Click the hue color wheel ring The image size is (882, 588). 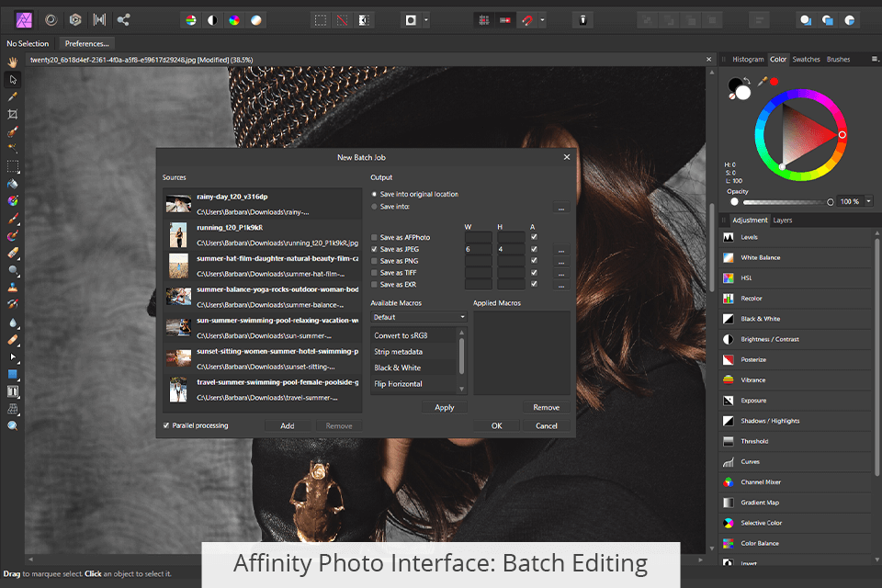point(800,95)
